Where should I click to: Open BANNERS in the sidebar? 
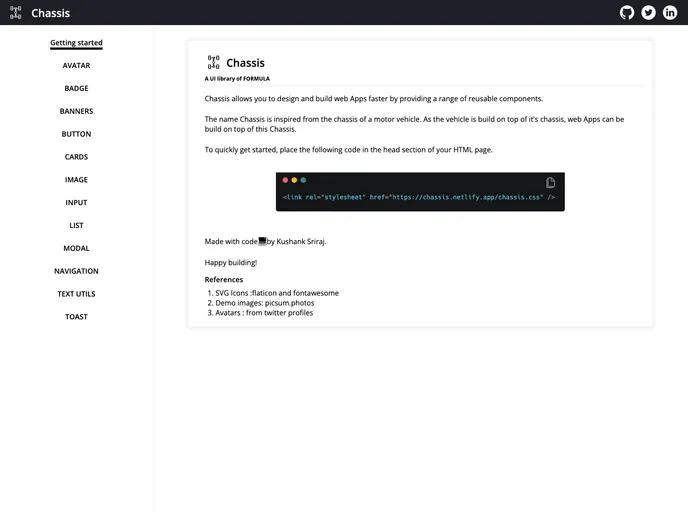click(76, 111)
